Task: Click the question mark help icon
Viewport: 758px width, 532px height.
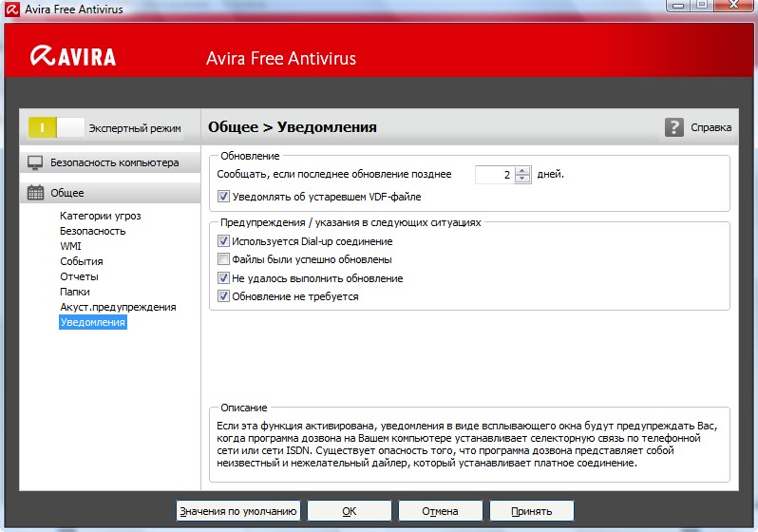Action: point(673,127)
